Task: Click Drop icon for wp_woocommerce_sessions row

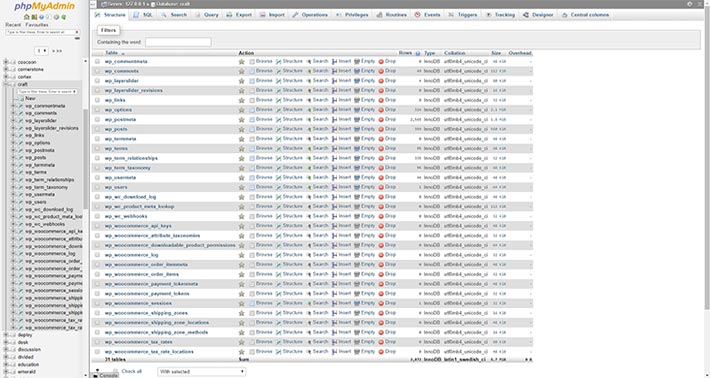Action: [x=381, y=303]
